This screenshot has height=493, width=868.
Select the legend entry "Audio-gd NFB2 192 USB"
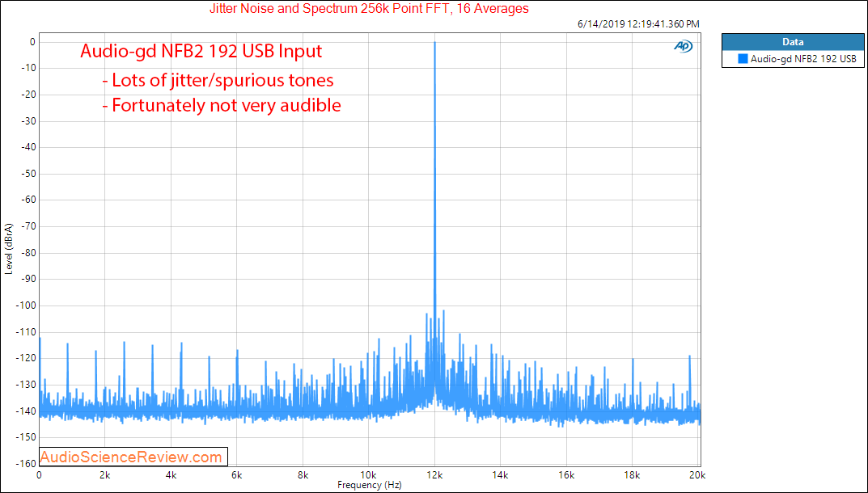tap(798, 59)
